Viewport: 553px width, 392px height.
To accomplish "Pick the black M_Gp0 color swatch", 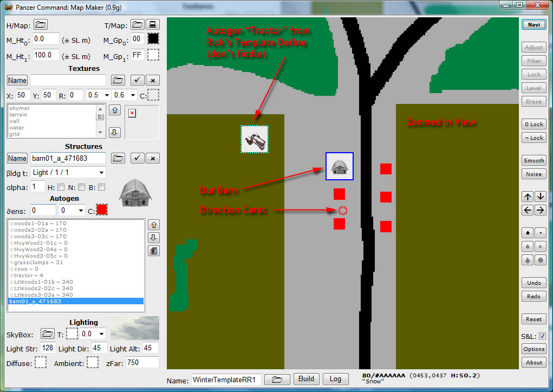I will [153, 38].
